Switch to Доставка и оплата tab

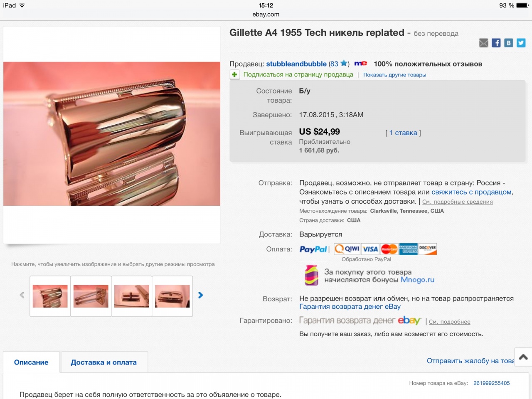point(103,362)
